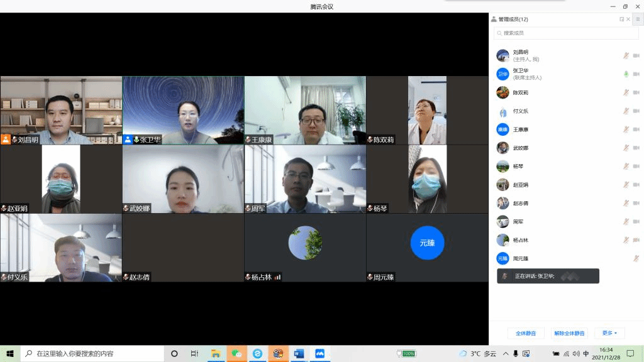The height and width of the screenshot is (362, 644).
Task: Open Tencent Meeting icon in taskbar
Action: (x=319, y=353)
